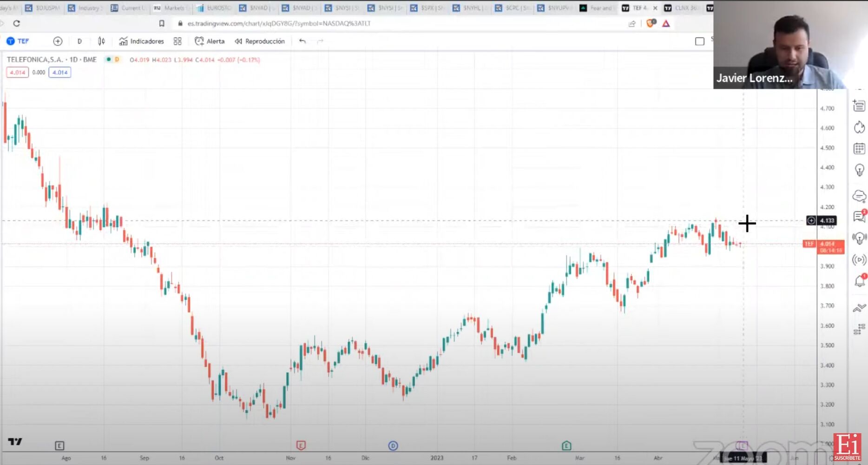
Task: Open the Indicadores menu
Action: pyautogui.click(x=142, y=41)
